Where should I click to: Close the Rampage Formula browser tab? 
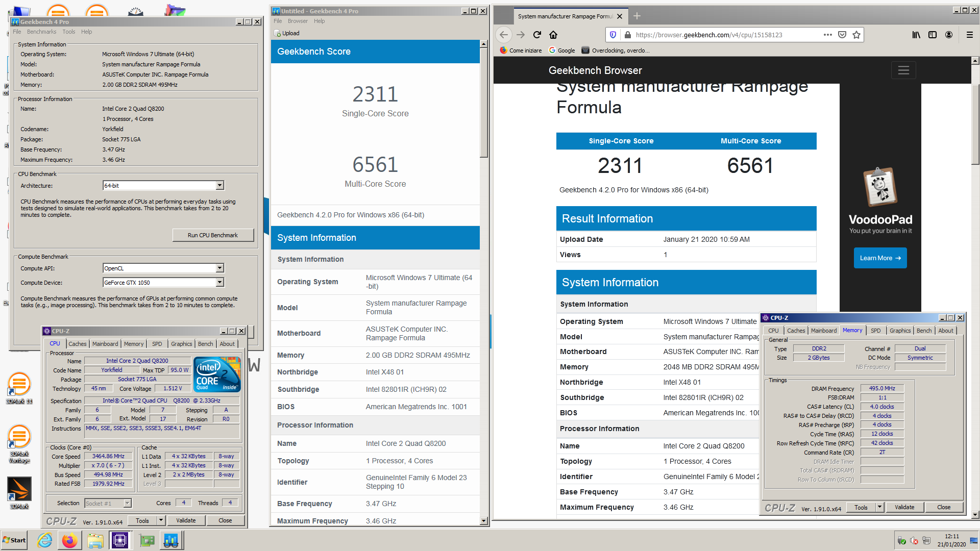click(x=620, y=16)
